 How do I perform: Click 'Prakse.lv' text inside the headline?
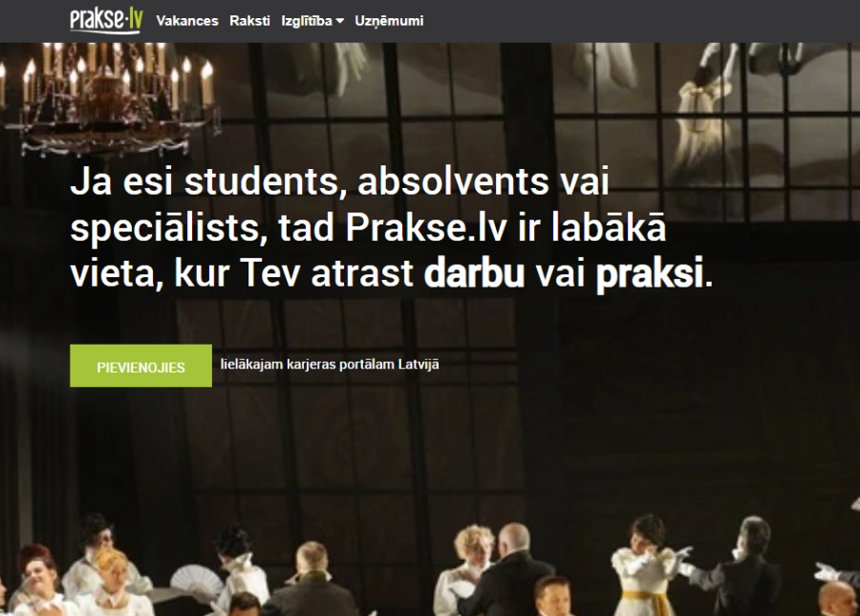pos(425,227)
